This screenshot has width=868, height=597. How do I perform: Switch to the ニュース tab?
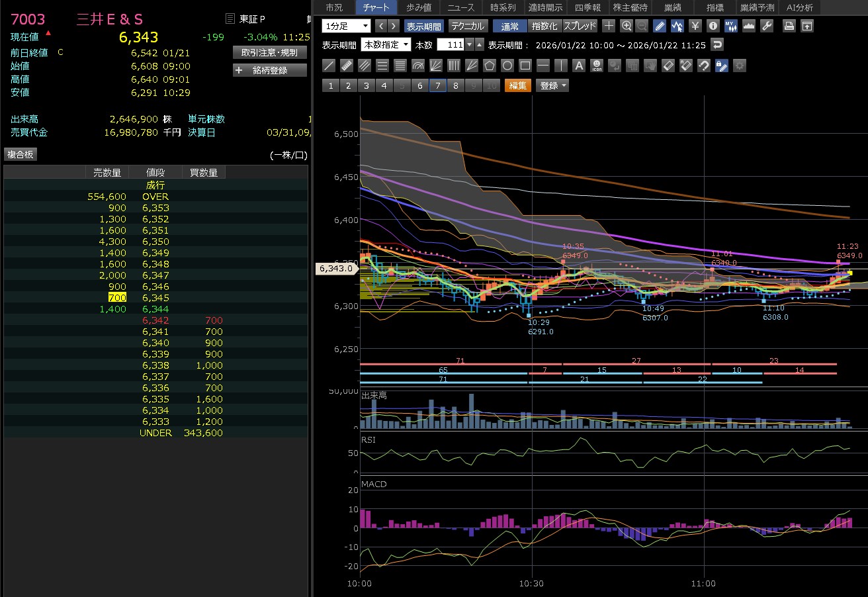click(460, 7)
